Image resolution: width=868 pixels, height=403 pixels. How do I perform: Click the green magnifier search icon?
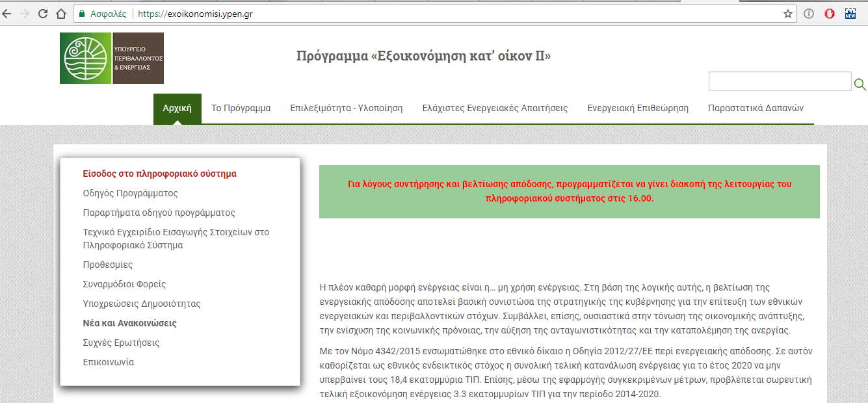click(860, 84)
